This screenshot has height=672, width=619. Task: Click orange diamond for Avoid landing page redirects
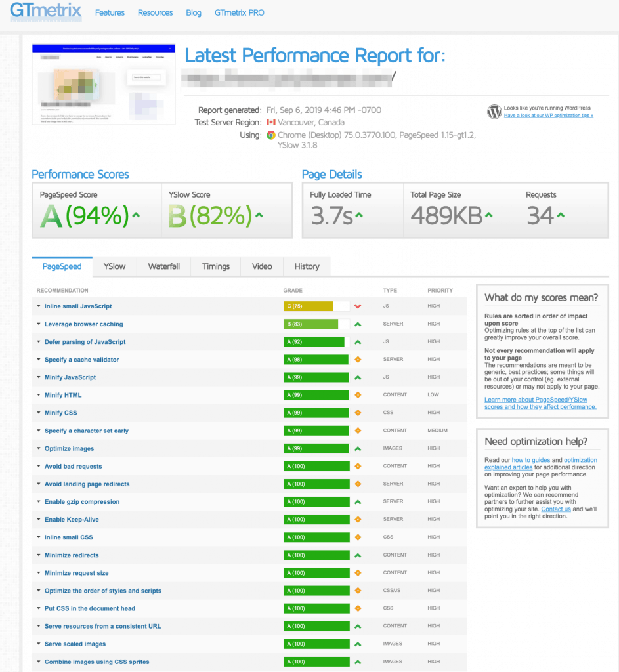click(358, 484)
